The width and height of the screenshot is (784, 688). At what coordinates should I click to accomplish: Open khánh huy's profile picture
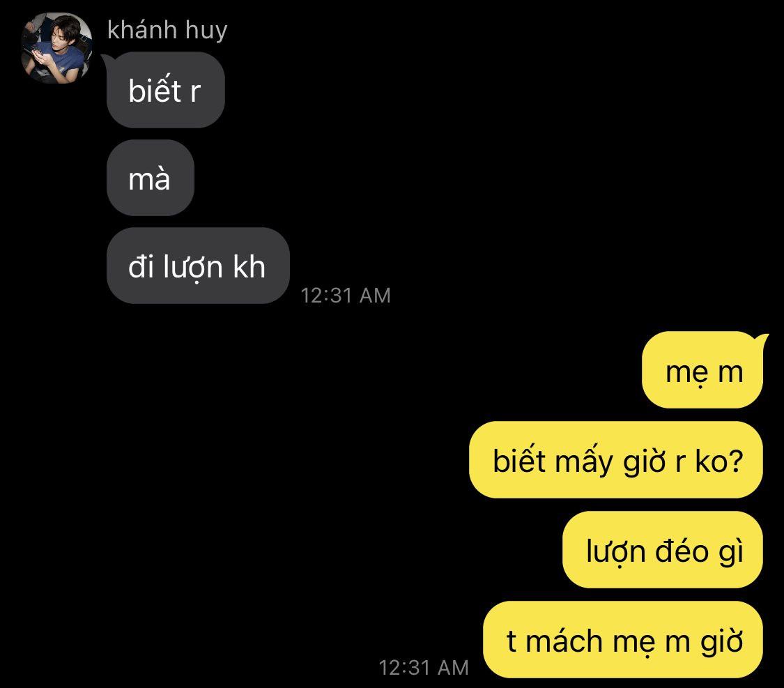coord(56,48)
